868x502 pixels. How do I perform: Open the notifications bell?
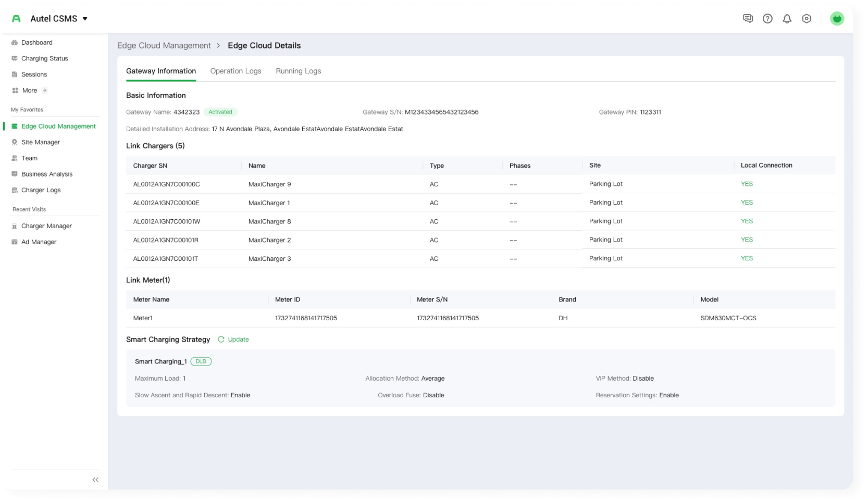coord(787,19)
